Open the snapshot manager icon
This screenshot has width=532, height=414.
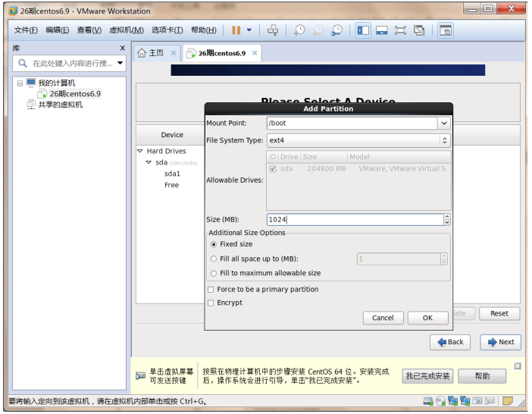point(336,30)
